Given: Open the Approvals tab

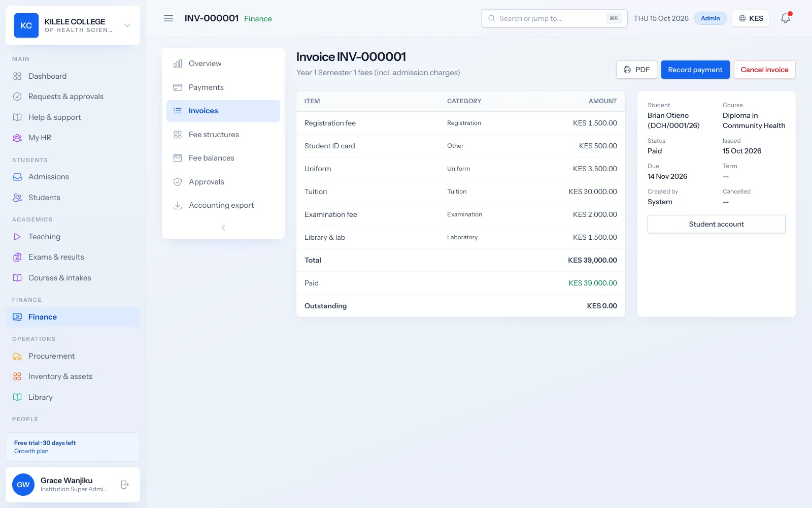Looking at the screenshot, I should [x=223, y=182].
